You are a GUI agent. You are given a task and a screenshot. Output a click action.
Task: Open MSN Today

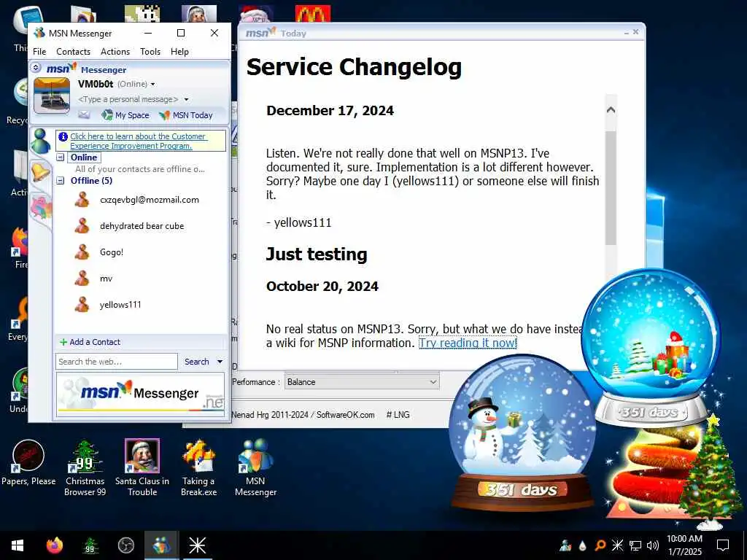pos(186,114)
